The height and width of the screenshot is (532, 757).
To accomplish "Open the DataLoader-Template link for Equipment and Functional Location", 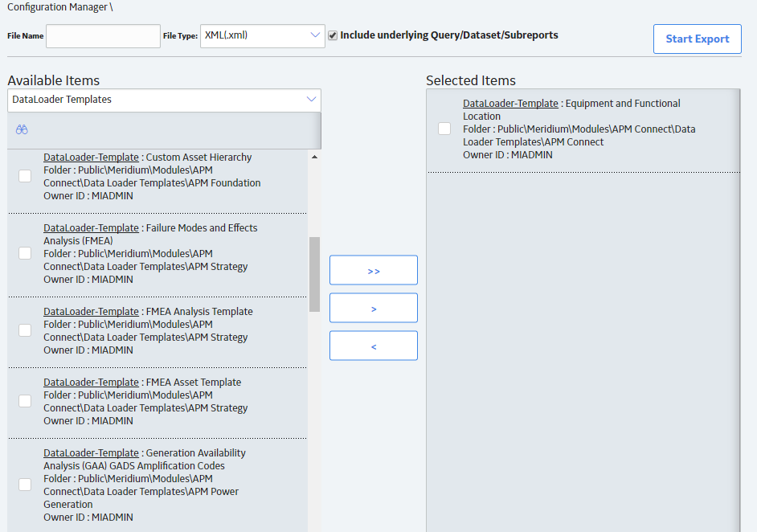I will click(510, 104).
